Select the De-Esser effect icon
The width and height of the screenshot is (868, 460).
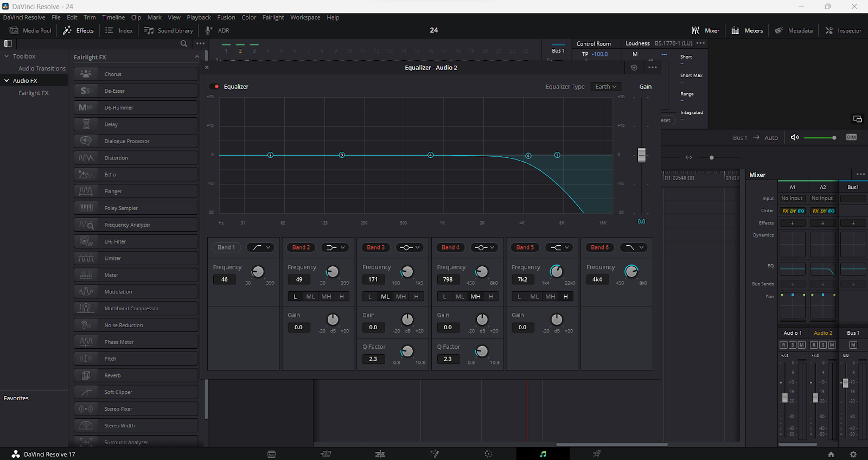point(86,91)
